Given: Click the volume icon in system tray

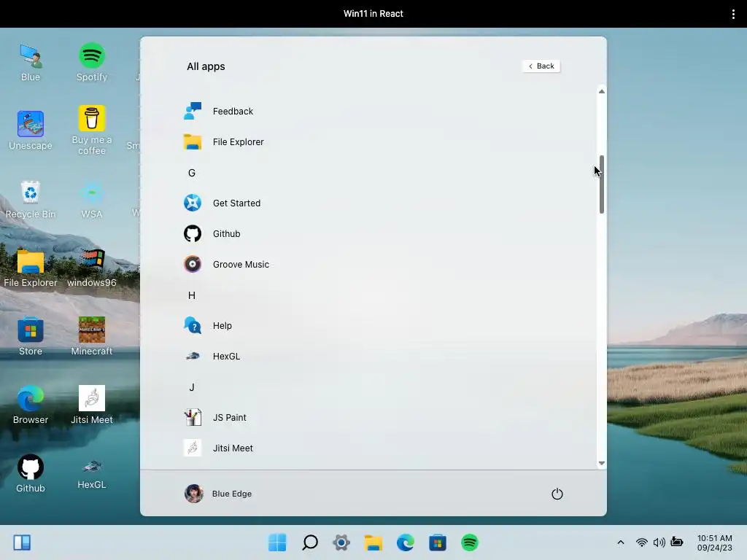Looking at the screenshot, I should (x=659, y=542).
